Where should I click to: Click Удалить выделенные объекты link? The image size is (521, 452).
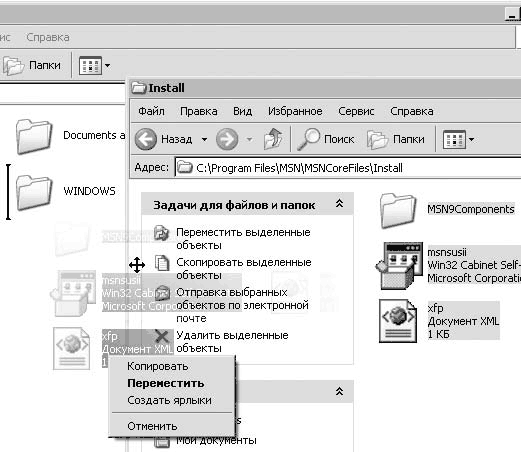[232, 341]
